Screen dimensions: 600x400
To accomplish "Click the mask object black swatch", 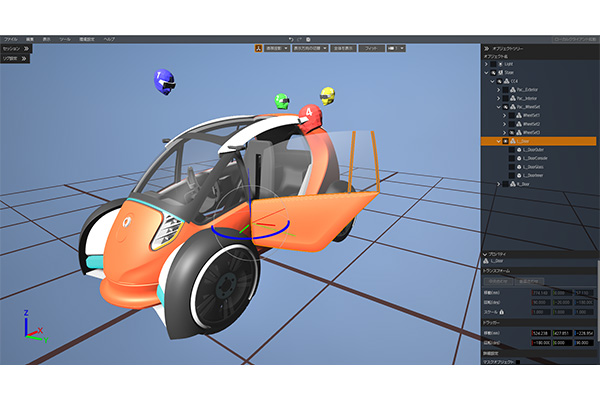I will 518,362.
